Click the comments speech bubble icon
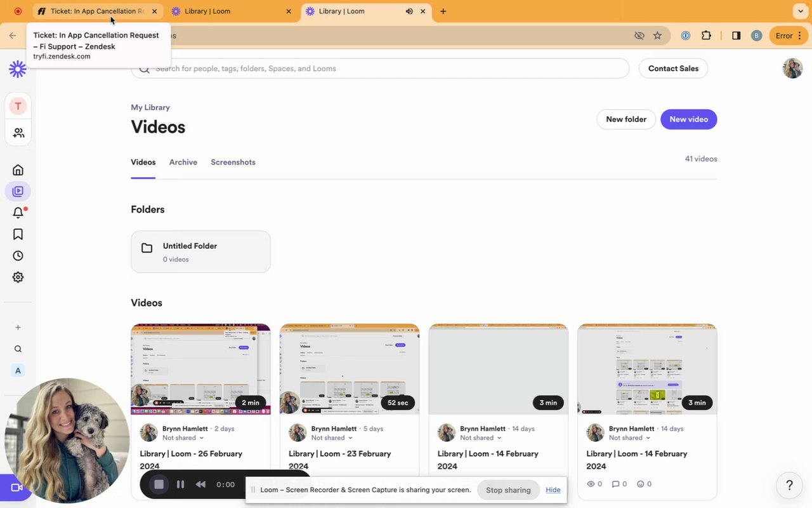The image size is (812, 508). tap(615, 484)
